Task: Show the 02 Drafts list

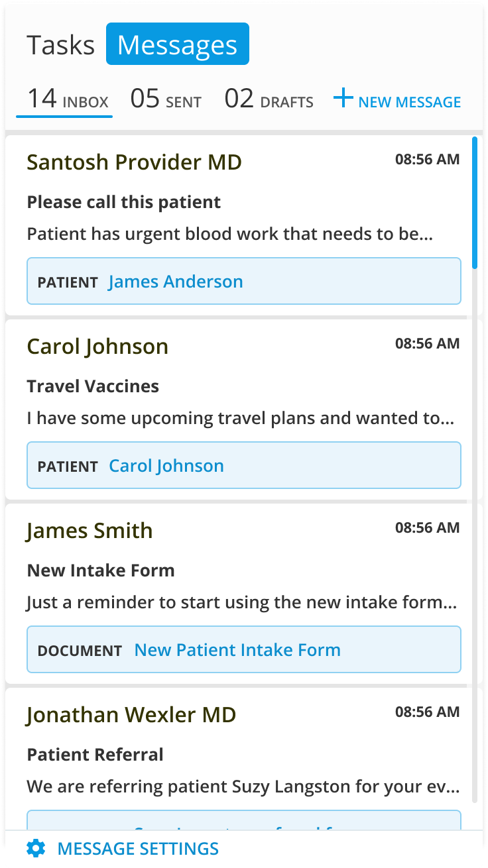Action: [x=269, y=100]
